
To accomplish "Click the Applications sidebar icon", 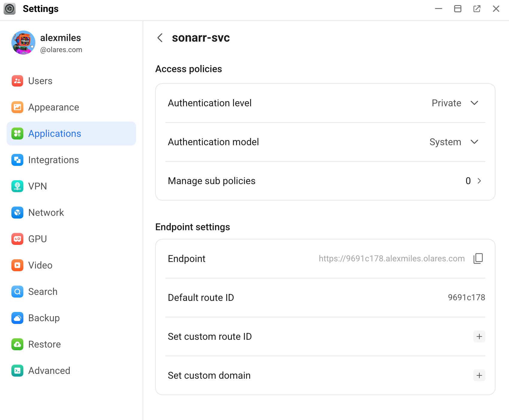I will 17,134.
